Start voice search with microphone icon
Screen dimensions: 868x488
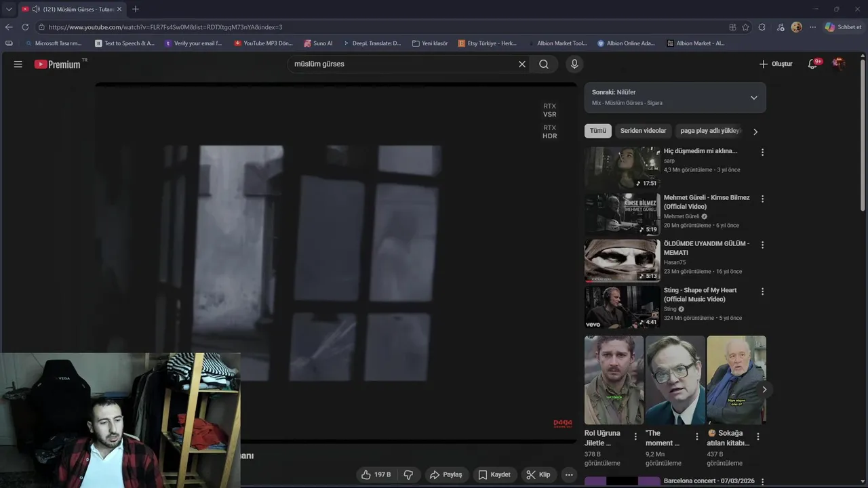(574, 64)
